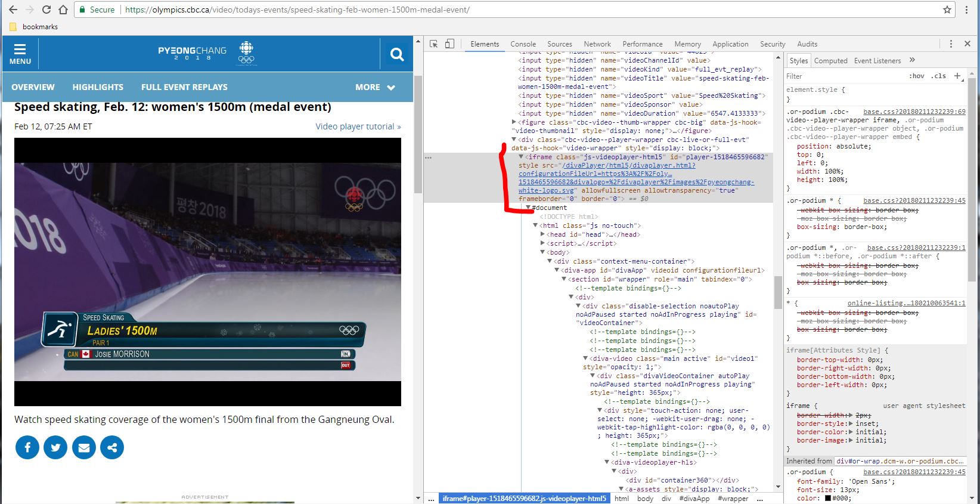Share the video on Facebook
980x504 pixels.
pos(27,447)
